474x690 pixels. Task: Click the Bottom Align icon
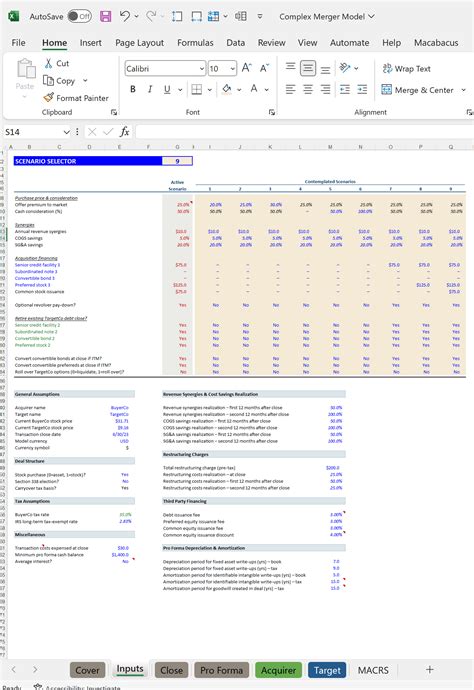pyautogui.click(x=325, y=69)
